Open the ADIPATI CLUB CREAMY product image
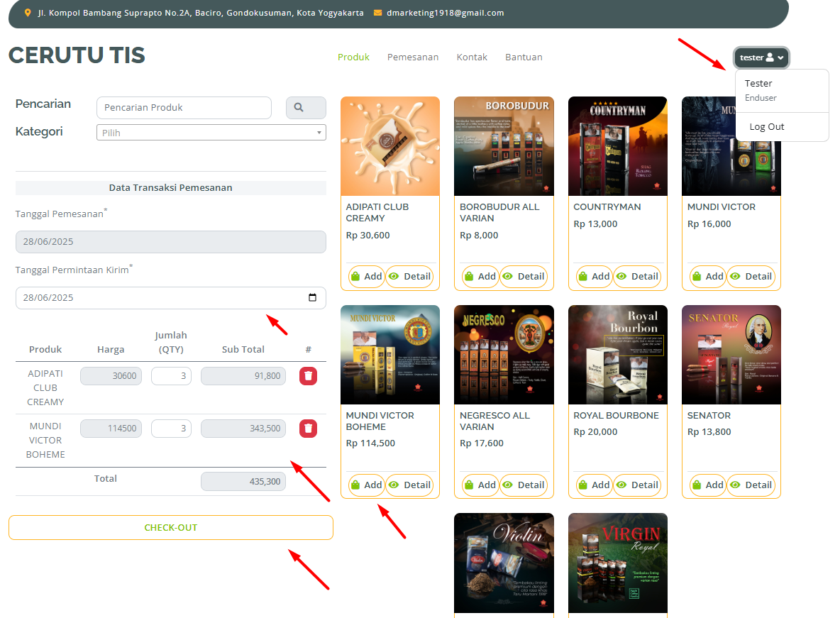Image resolution: width=840 pixels, height=618 pixels. tap(390, 146)
